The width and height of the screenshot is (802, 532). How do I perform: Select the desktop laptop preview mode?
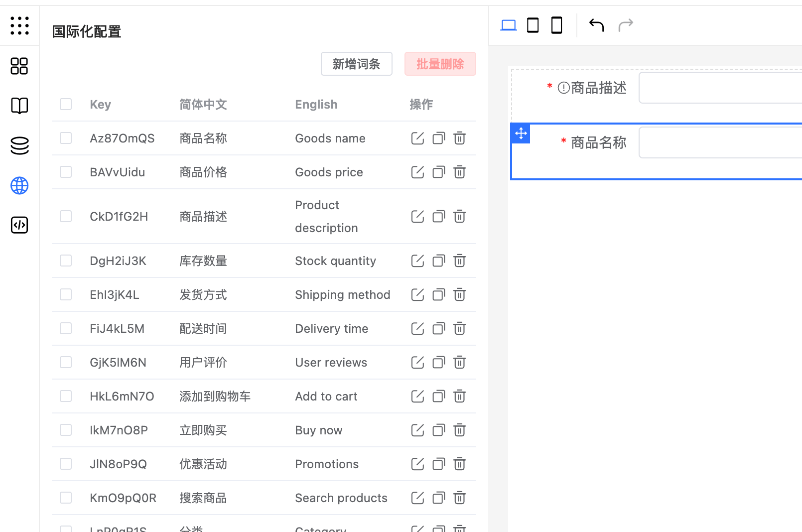click(x=509, y=25)
